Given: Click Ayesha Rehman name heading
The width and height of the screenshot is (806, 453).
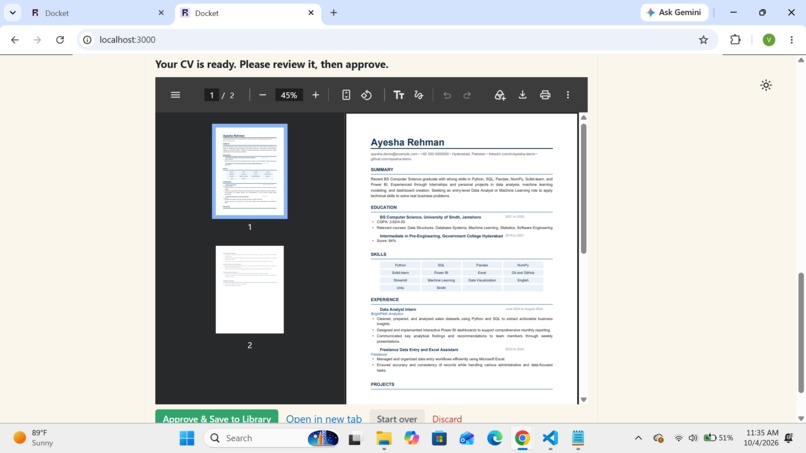Looking at the screenshot, I should coord(407,142).
